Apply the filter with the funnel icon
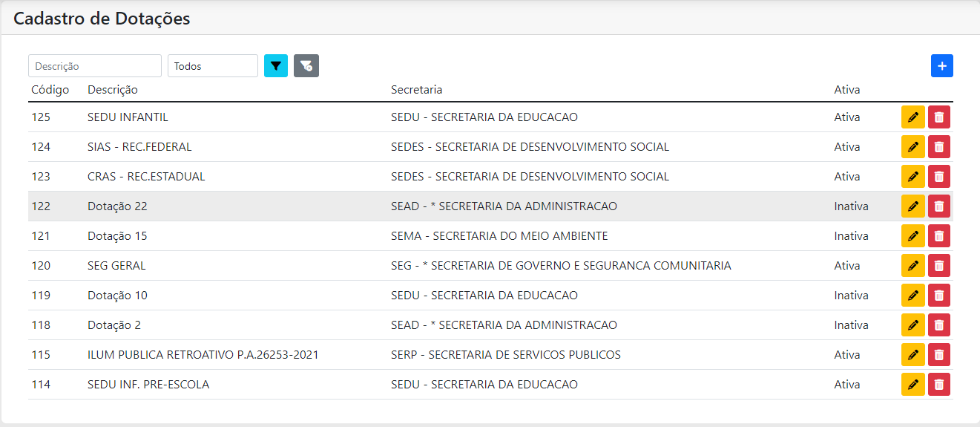Viewport: 980px width, 427px height. coord(276,66)
